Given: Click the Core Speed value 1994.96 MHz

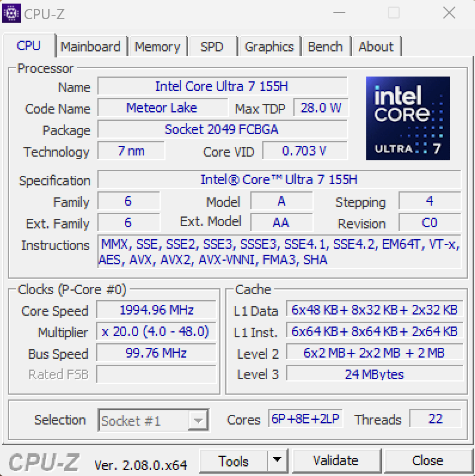Looking at the screenshot, I should pos(156,310).
